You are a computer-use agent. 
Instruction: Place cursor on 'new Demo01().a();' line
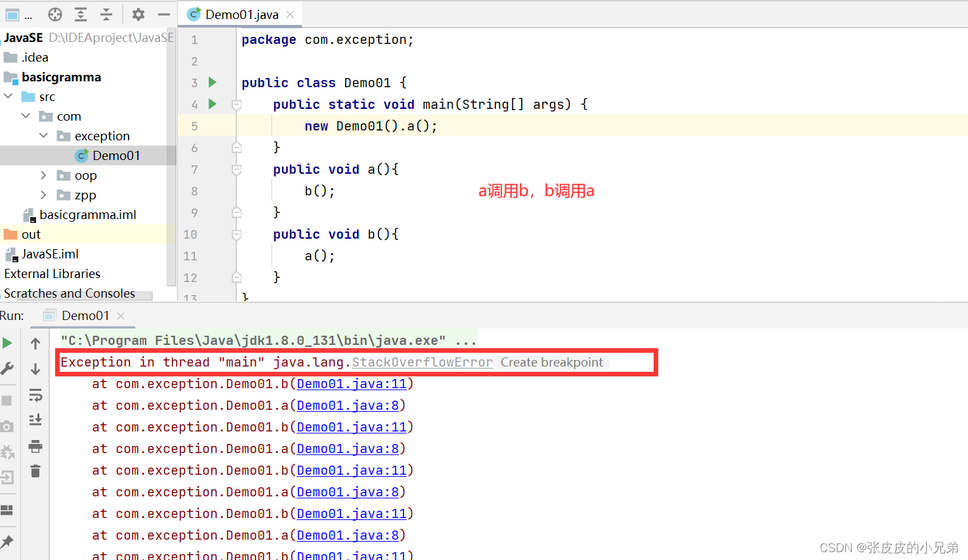371,126
